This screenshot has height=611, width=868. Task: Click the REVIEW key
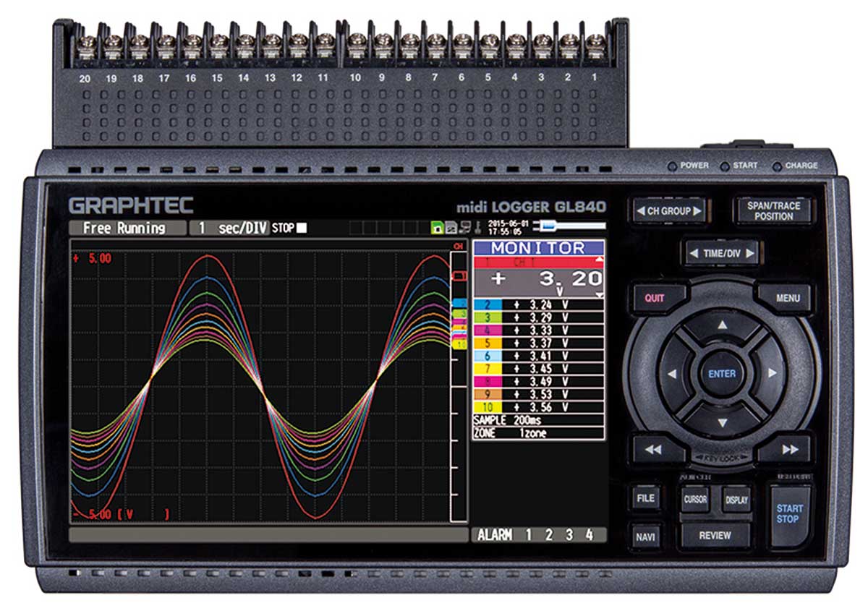click(x=715, y=536)
